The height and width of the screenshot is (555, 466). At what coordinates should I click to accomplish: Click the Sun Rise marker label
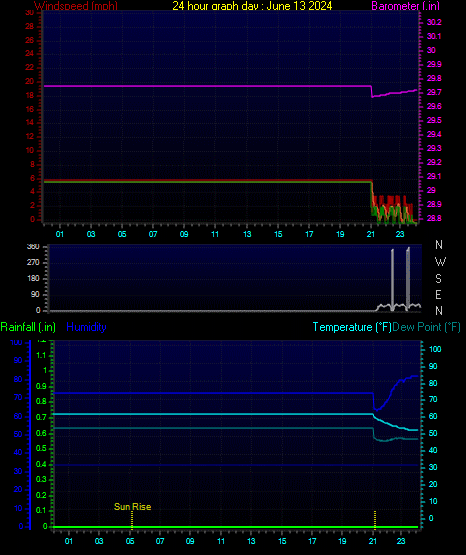[x=132, y=507]
